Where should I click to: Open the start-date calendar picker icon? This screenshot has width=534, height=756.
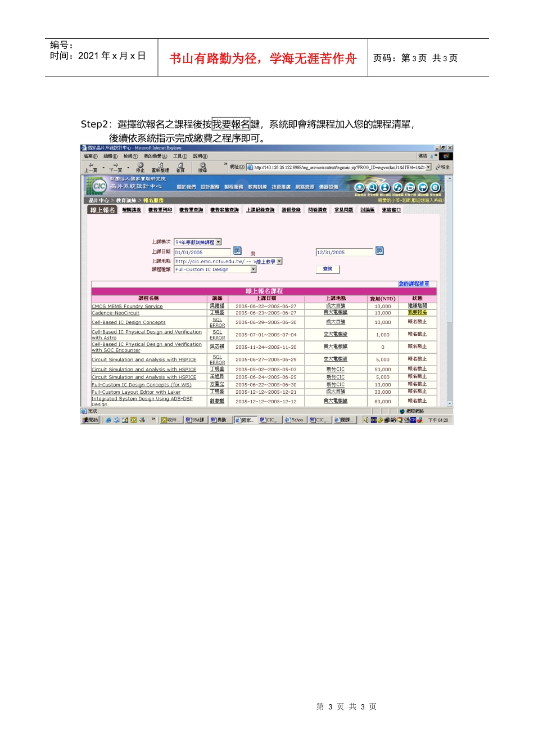click(237, 251)
